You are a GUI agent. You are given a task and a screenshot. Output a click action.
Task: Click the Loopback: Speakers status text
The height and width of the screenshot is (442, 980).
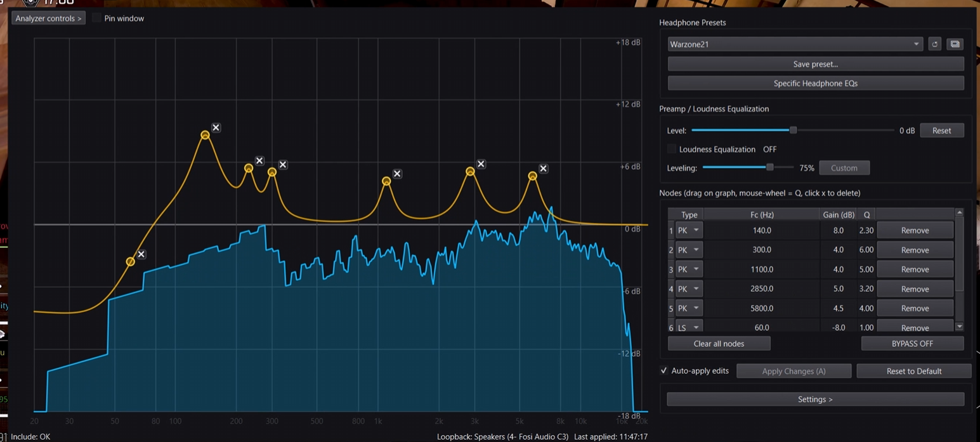pyautogui.click(x=502, y=437)
